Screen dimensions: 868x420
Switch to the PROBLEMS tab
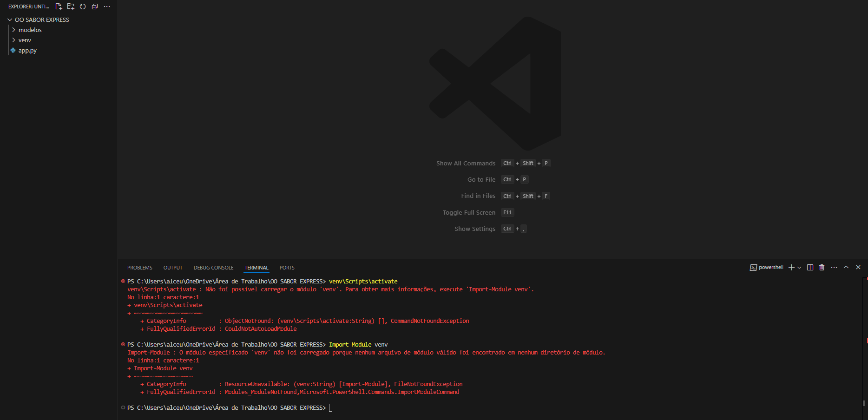point(140,268)
